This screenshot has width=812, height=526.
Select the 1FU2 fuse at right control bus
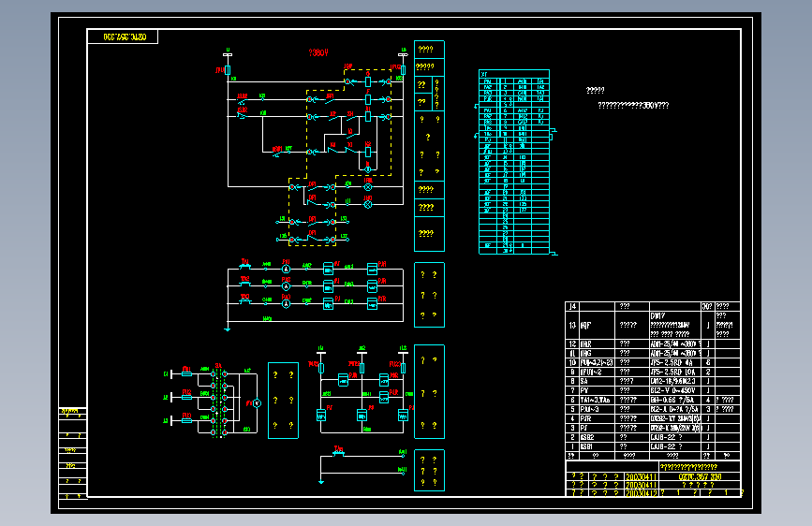pos(403,70)
